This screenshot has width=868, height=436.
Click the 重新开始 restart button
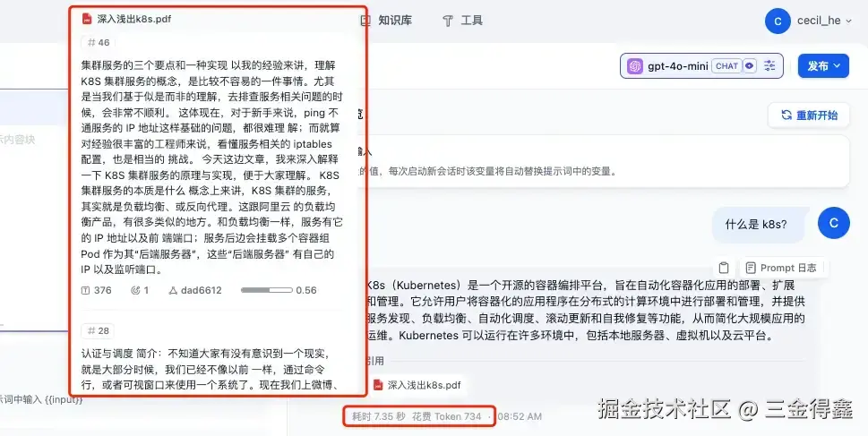coord(809,115)
